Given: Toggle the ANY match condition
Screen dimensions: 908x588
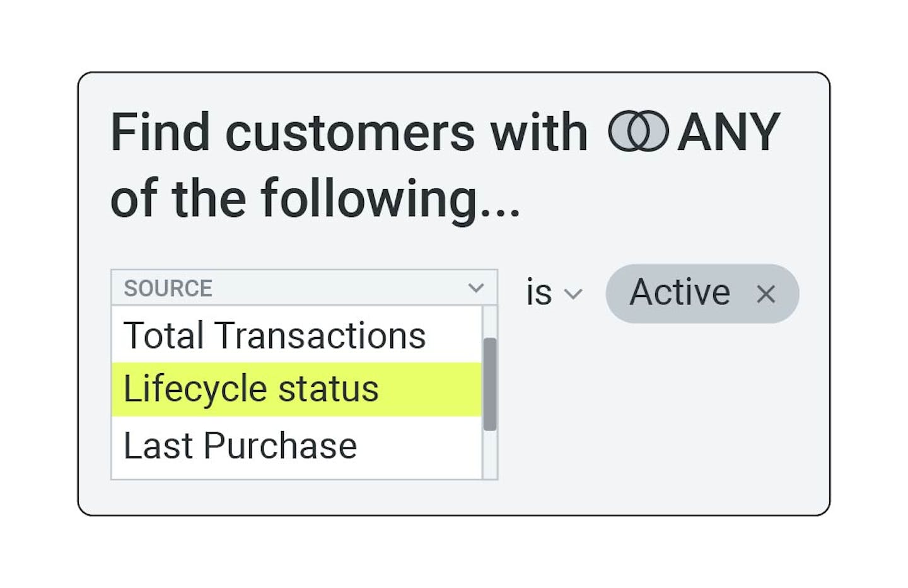Looking at the screenshot, I should point(728,132).
